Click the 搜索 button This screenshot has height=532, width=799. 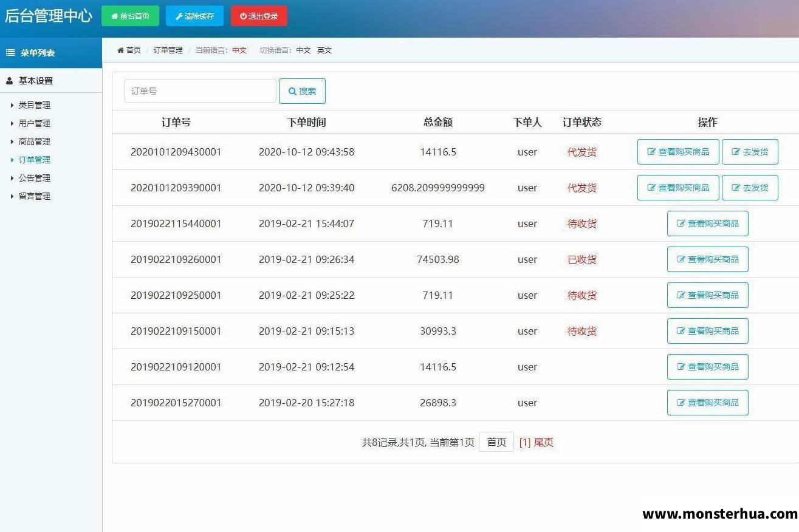tap(302, 91)
